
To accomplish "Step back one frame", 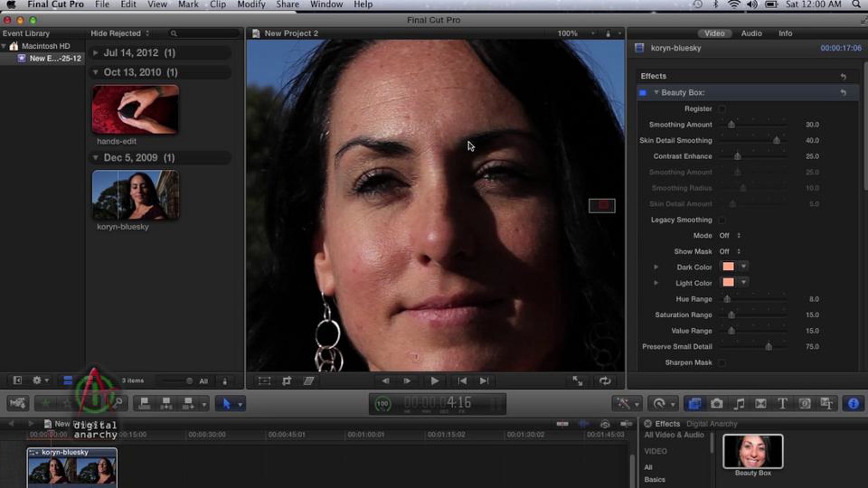I will (386, 381).
